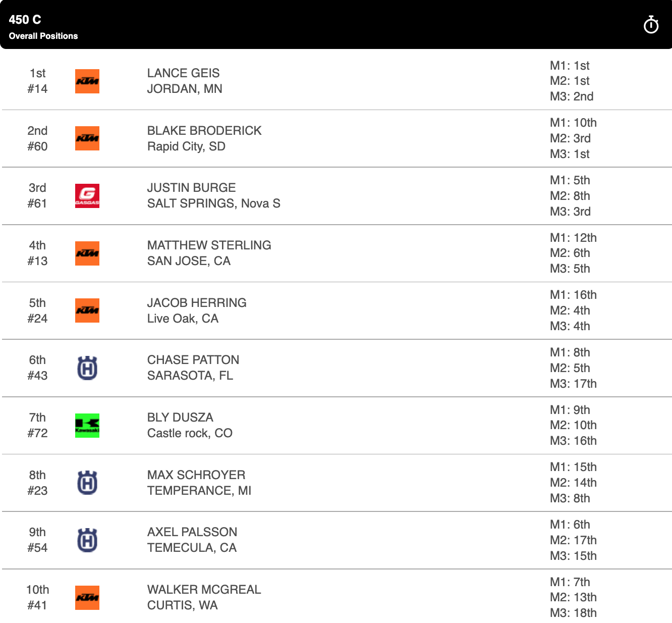Click KTM logo beside Walker McGreal

tap(87, 598)
